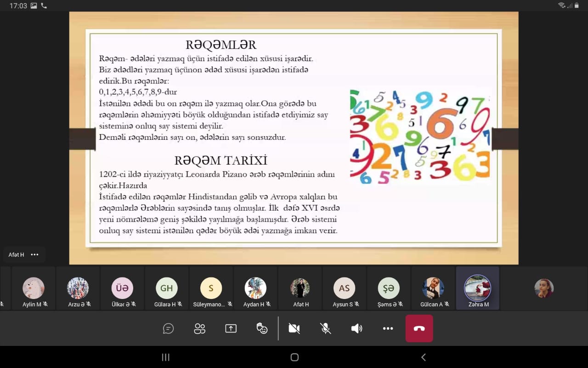Tap the image notification icon in status bar

(x=34, y=6)
